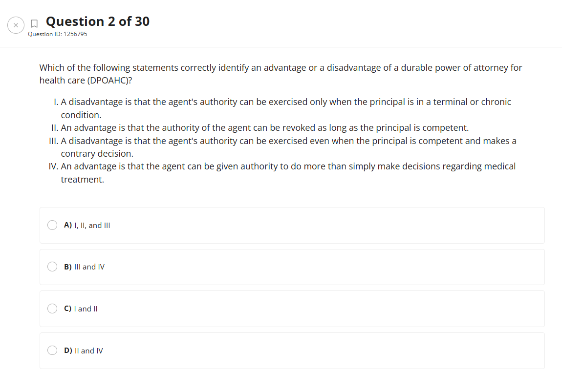The image size is (562, 392).
Task: Click the "I, II, and III" answer text
Action: pos(92,225)
